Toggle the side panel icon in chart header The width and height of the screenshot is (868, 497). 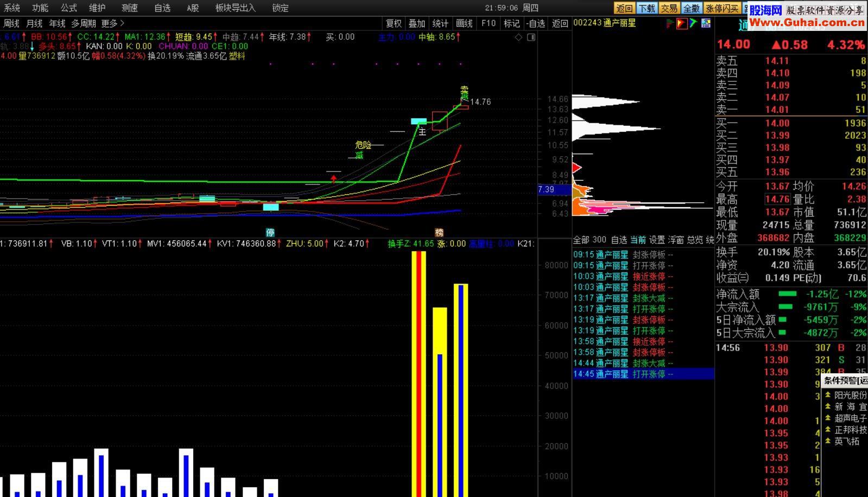click(531, 37)
